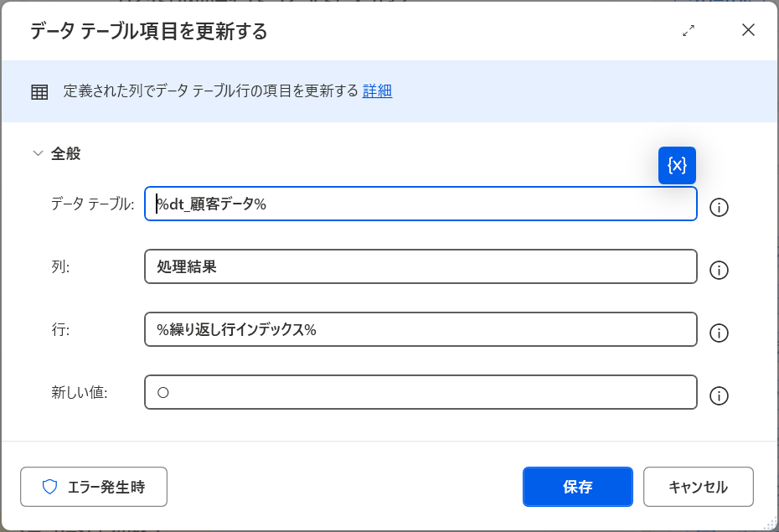Click the 列 field containing 処理結果
Viewport: 779px width, 532px height.
point(420,266)
